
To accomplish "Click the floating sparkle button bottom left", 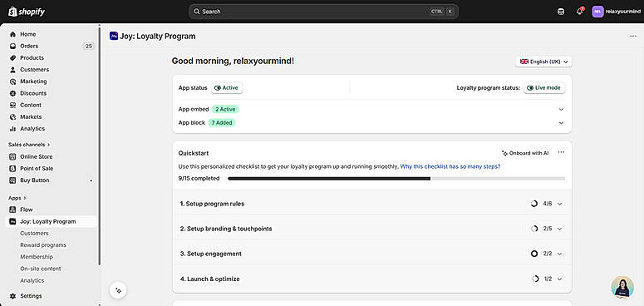I will (118, 290).
